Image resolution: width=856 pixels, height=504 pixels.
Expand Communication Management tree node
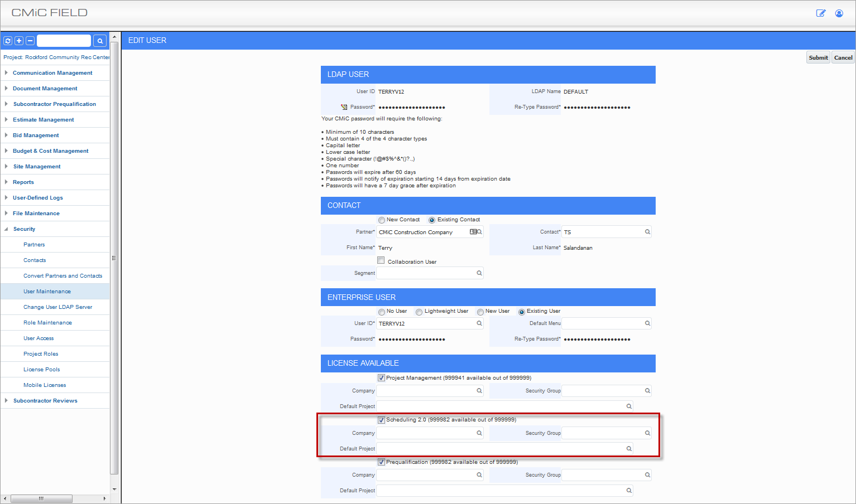6,72
